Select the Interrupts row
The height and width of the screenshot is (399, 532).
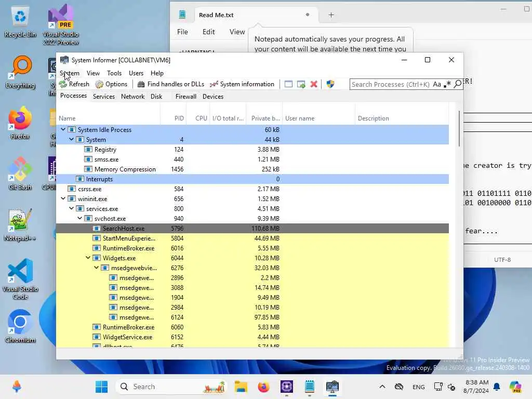click(252, 179)
